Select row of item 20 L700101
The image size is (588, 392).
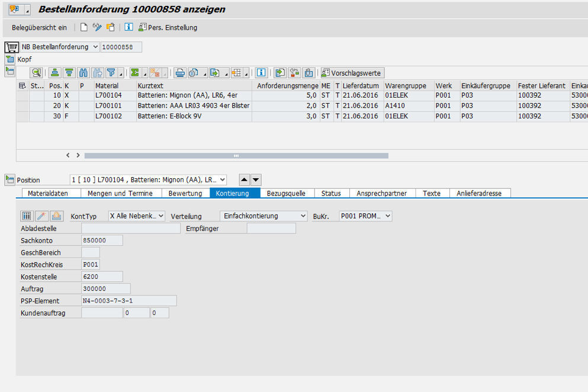(x=23, y=105)
